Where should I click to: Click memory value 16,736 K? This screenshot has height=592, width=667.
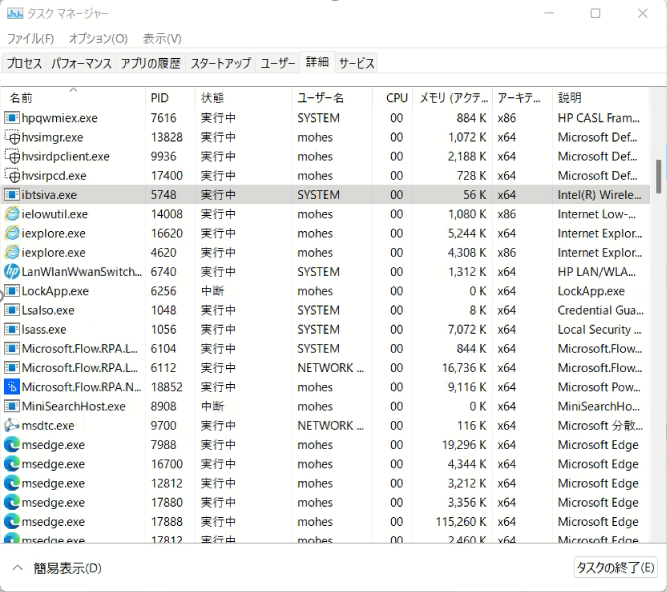pyautogui.click(x=464, y=367)
